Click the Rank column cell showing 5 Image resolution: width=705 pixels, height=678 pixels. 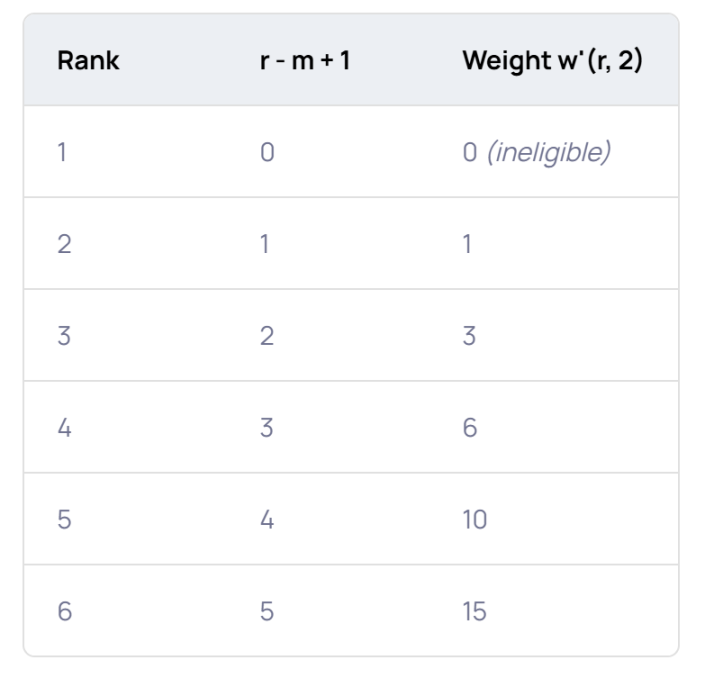click(x=64, y=520)
